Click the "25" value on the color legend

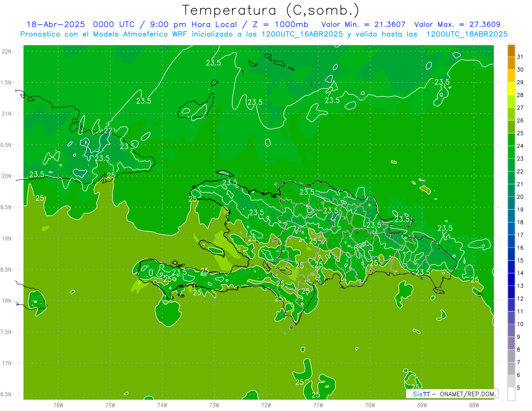(x=520, y=133)
